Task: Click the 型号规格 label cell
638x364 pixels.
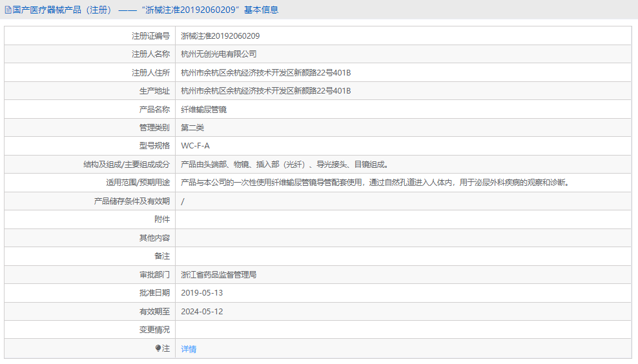Action: pos(90,146)
